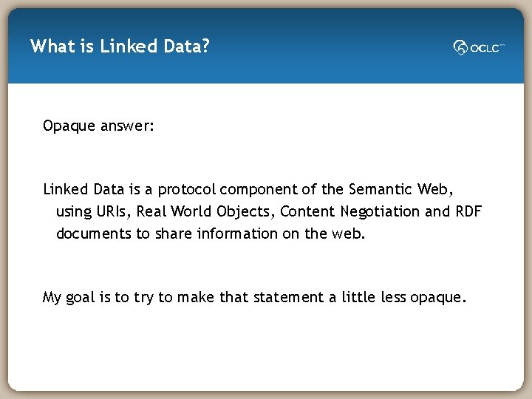Click the phrase 'Real World Objects'

pos(202,211)
